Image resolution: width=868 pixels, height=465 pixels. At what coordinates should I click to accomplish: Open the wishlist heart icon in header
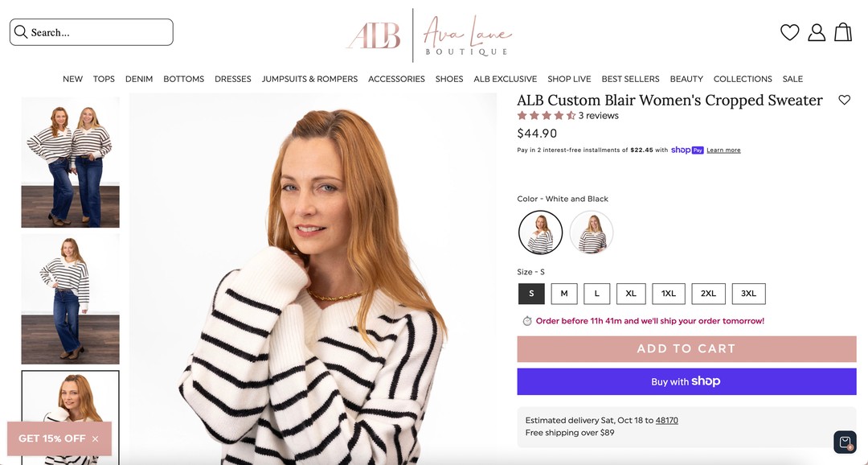[x=789, y=32]
